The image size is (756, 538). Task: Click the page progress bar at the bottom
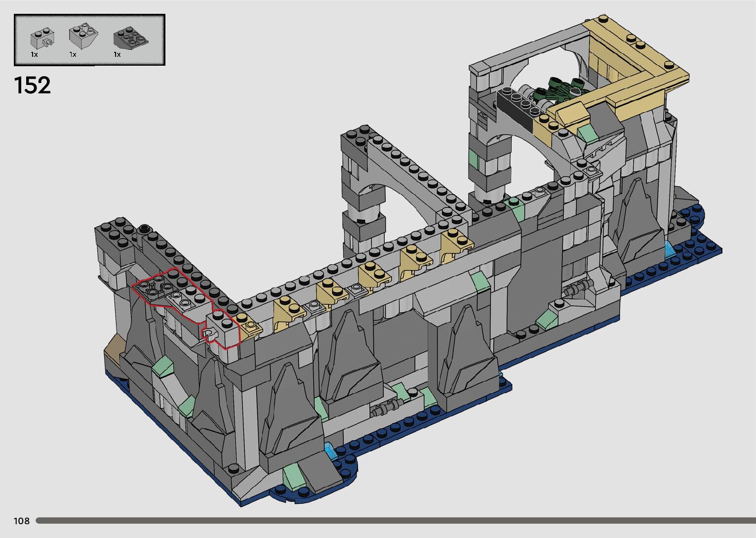pyautogui.click(x=395, y=520)
